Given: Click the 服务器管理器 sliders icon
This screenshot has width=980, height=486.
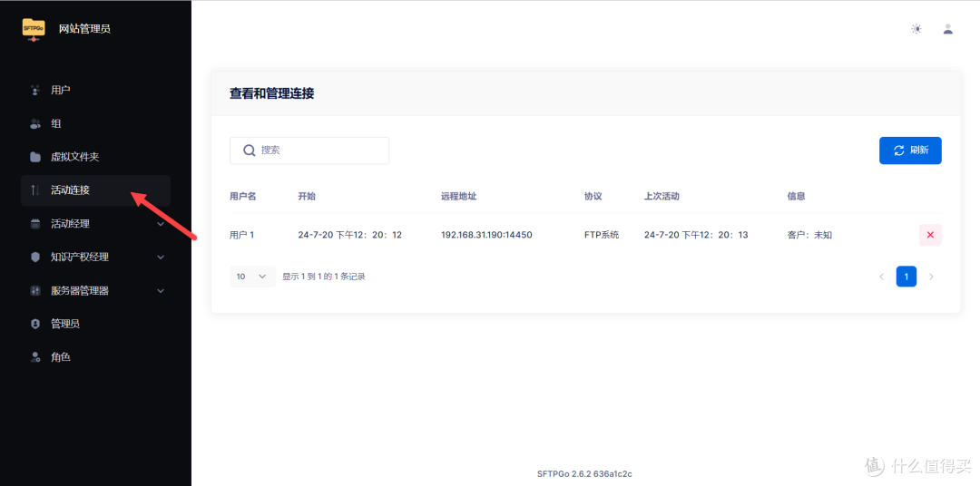Looking at the screenshot, I should [x=35, y=290].
